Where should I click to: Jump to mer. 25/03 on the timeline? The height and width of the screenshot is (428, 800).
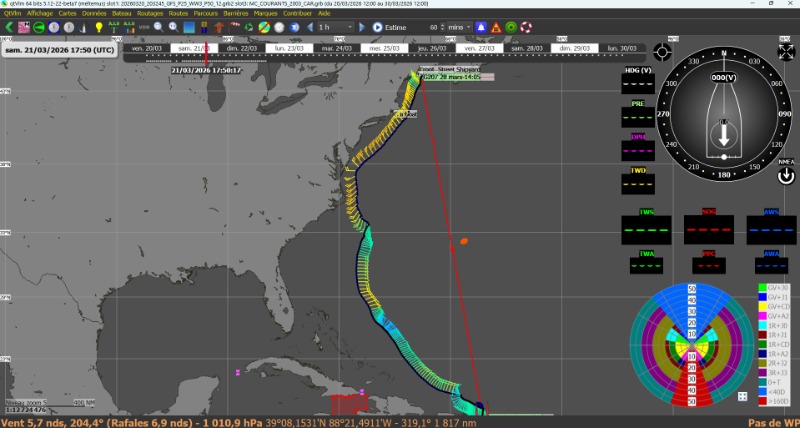[383, 48]
